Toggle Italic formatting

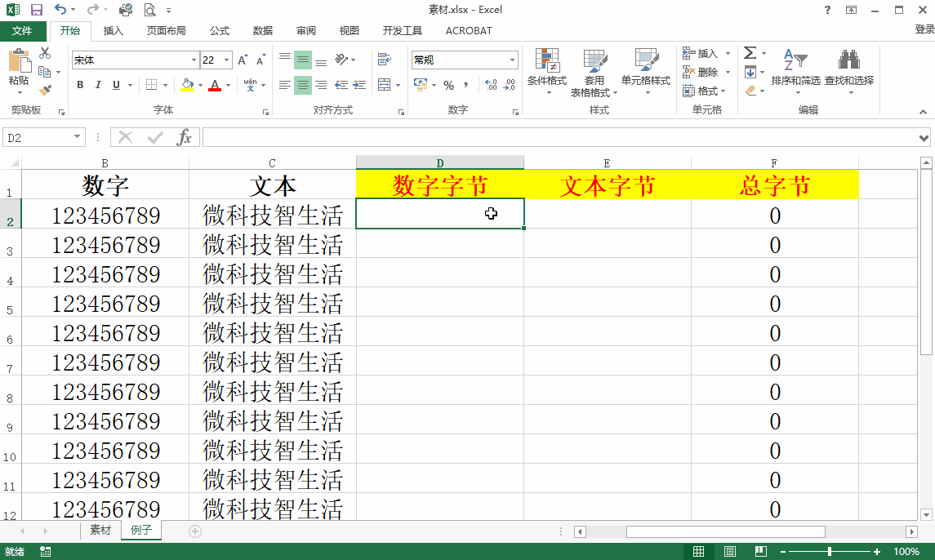(x=98, y=85)
